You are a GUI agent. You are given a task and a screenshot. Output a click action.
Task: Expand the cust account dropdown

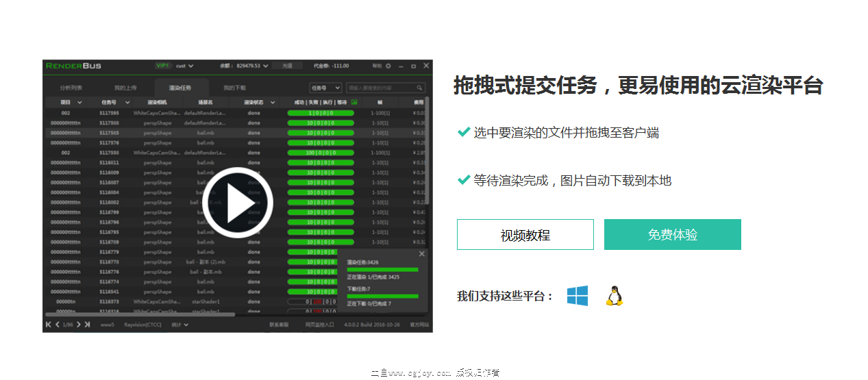click(x=191, y=66)
